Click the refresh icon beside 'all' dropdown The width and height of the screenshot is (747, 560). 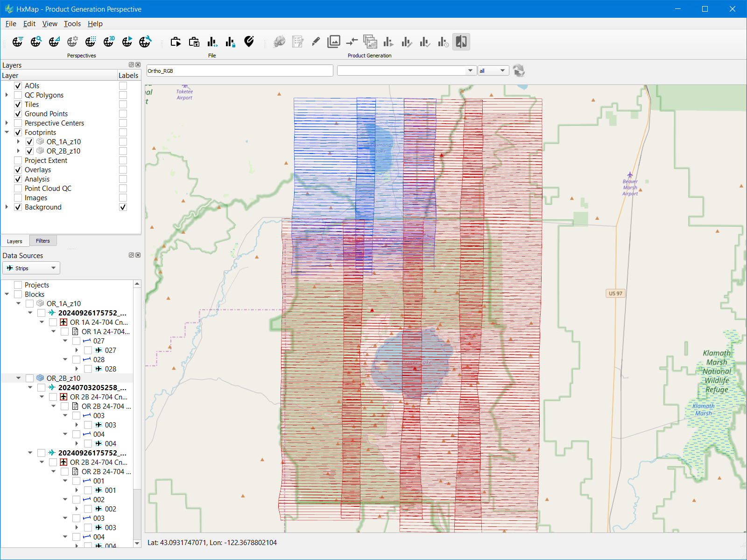tap(519, 71)
